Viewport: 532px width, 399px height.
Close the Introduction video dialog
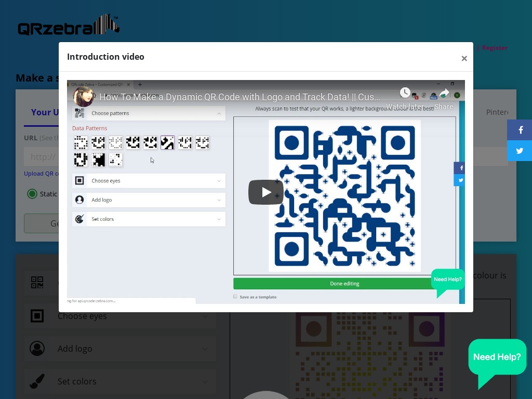coord(464,58)
